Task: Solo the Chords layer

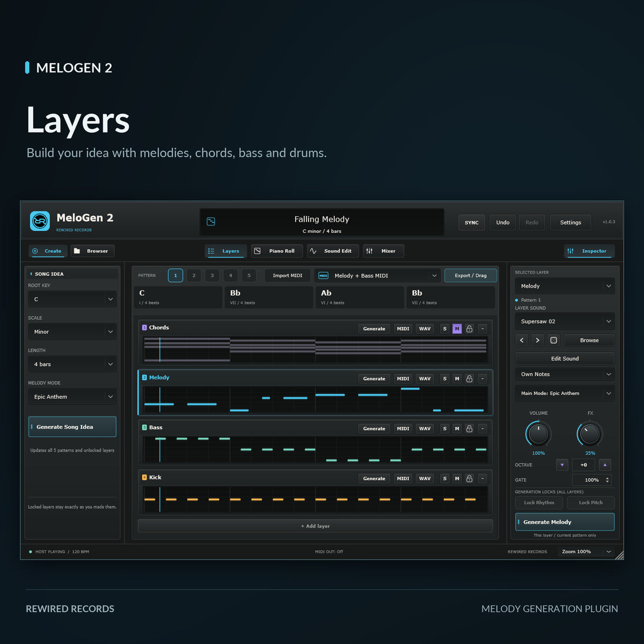Action: [x=444, y=328]
